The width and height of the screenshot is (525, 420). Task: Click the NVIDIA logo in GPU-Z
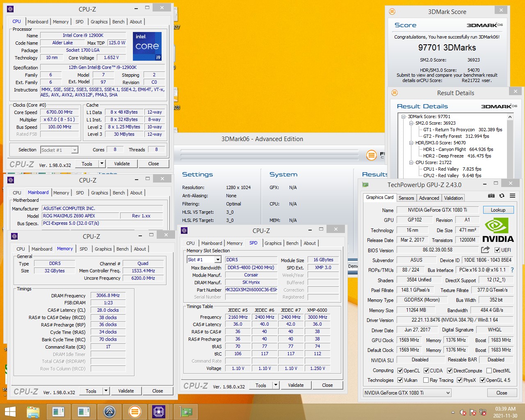(498, 231)
